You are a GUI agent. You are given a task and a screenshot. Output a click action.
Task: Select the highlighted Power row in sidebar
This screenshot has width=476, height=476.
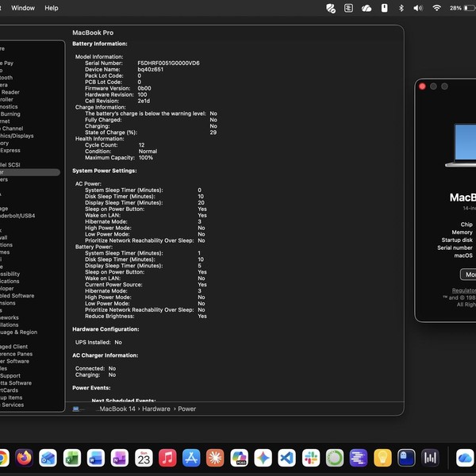(x=30, y=172)
